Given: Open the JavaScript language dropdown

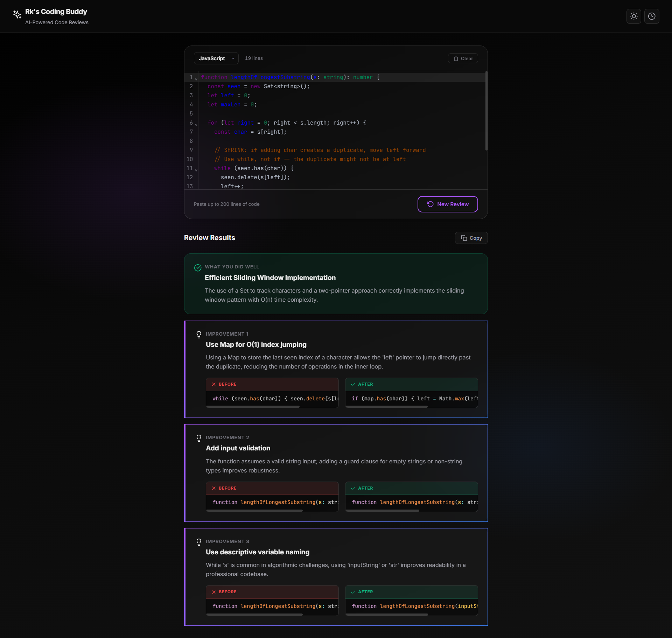Looking at the screenshot, I should tap(216, 58).
